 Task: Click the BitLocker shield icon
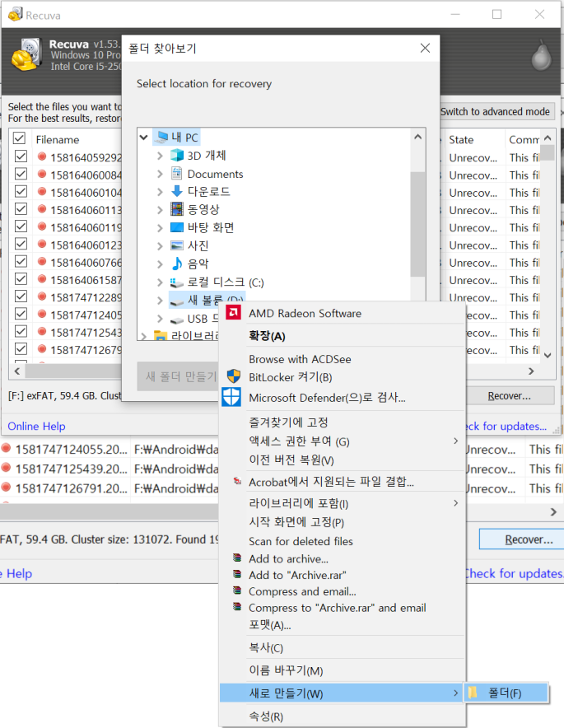234,376
